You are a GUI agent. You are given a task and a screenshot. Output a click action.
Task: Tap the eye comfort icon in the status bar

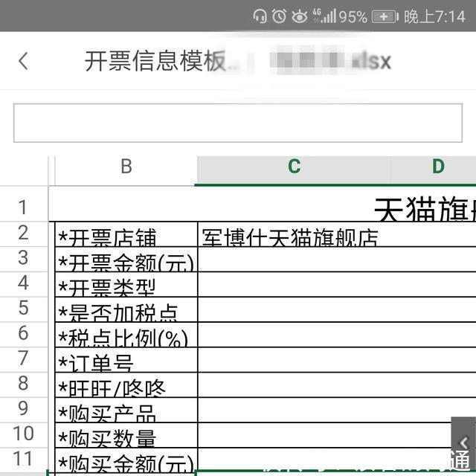299,16
